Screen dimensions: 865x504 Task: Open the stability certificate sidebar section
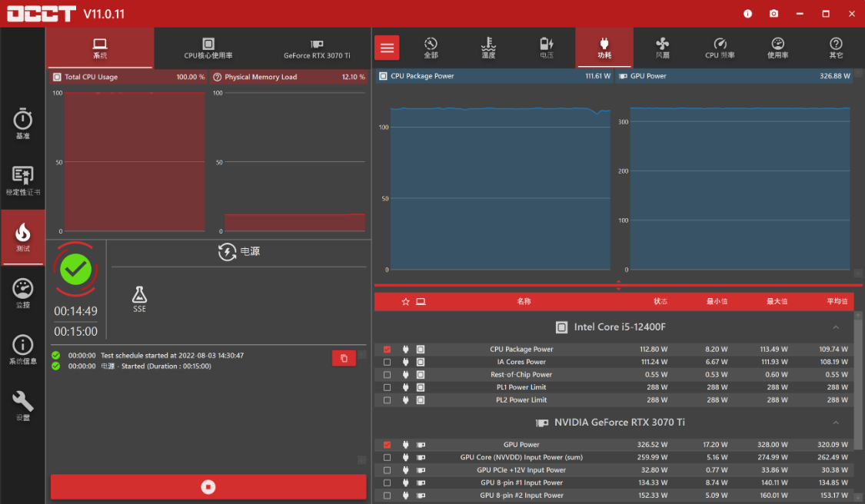coord(22,181)
